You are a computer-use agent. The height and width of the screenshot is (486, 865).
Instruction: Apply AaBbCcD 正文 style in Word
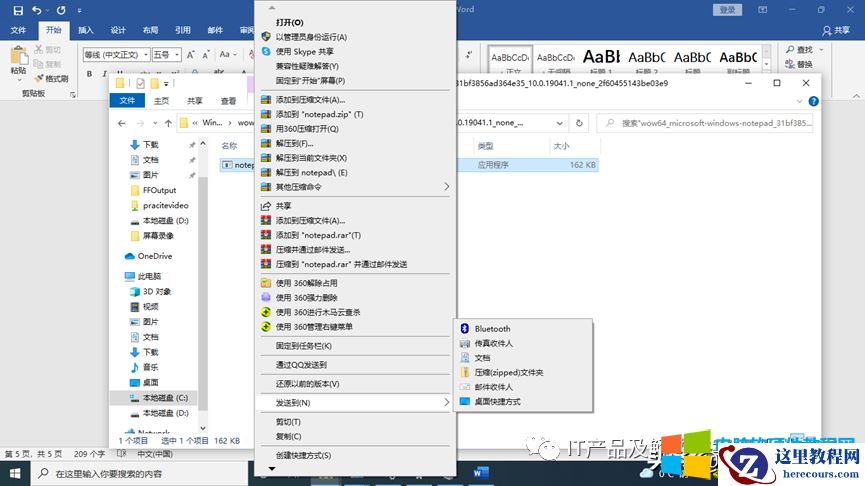click(510, 60)
